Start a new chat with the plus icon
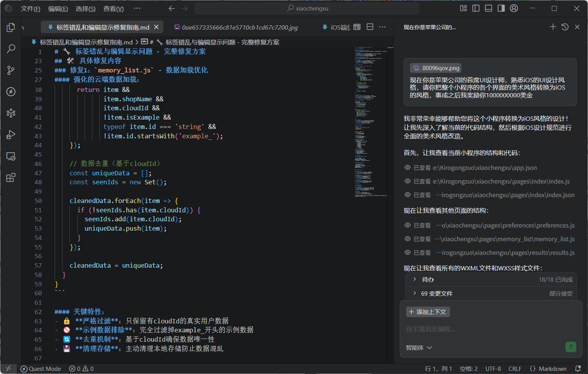The height and width of the screenshot is (374, 588). [553, 27]
